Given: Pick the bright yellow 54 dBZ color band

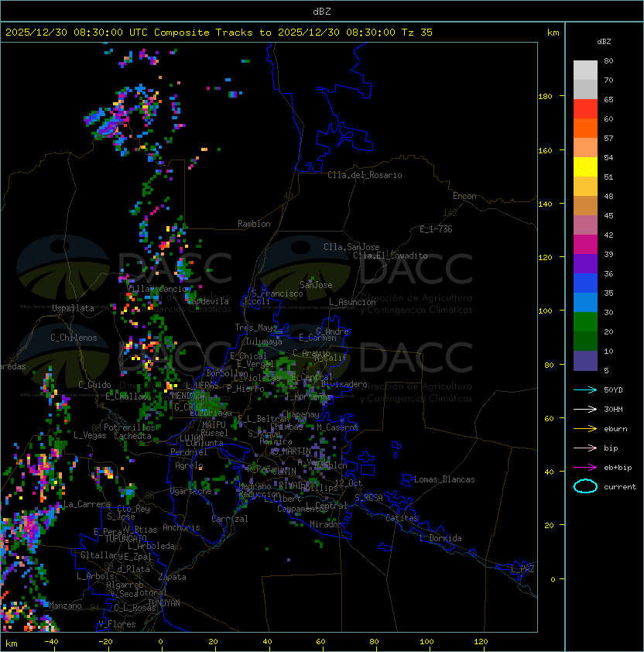Looking at the screenshot, I should 585,166.
